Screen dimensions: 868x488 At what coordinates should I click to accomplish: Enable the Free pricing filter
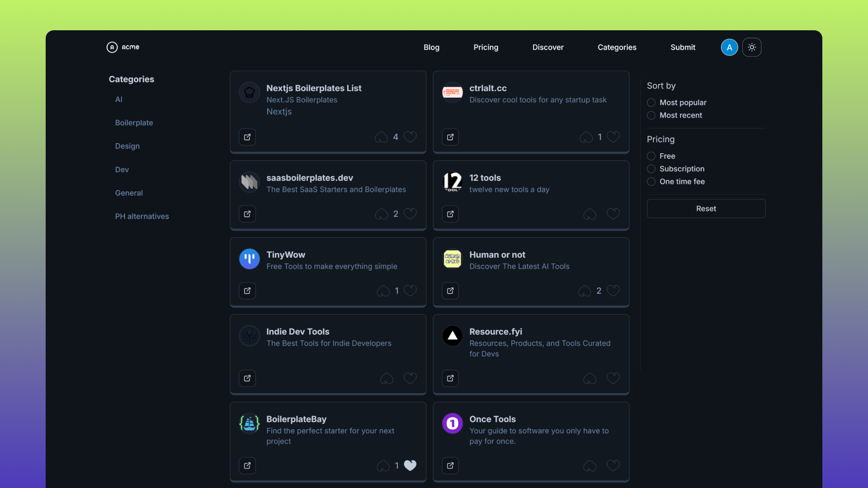click(x=651, y=156)
